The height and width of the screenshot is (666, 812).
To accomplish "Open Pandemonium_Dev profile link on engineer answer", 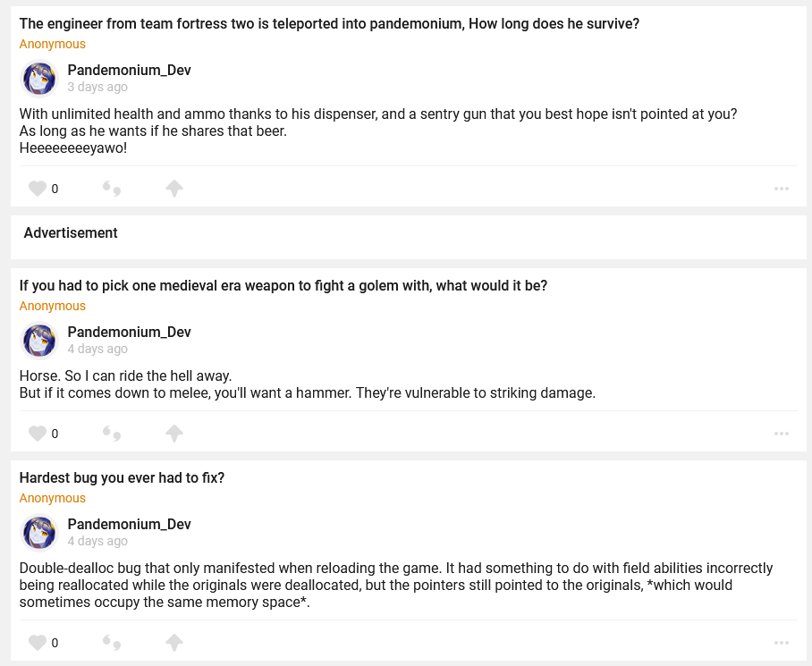I will coord(129,71).
